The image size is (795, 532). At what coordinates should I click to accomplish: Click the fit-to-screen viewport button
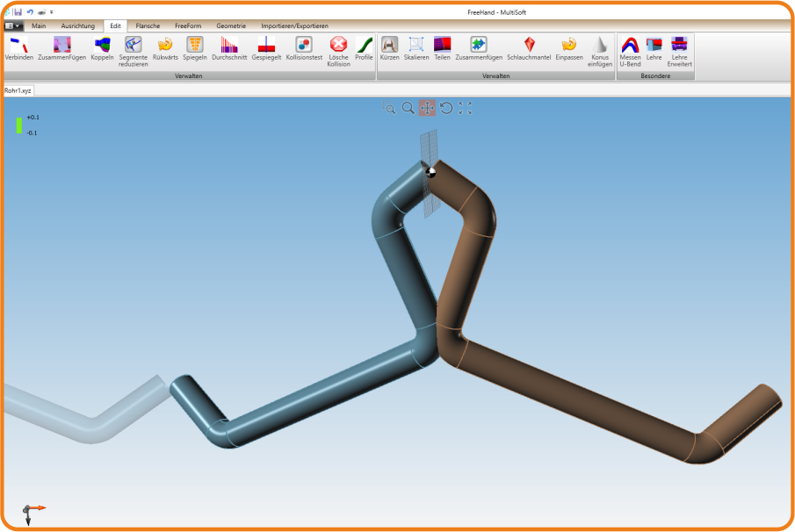[466, 108]
